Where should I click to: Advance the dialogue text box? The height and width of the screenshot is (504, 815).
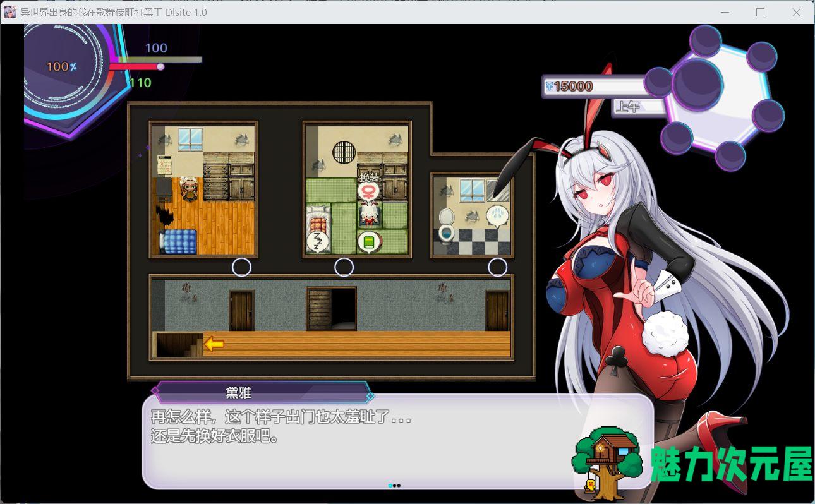[398, 442]
